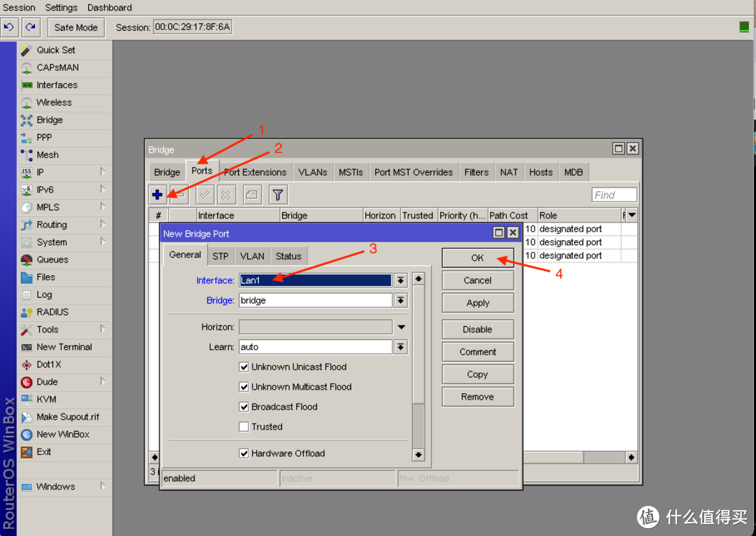Screen dimensions: 756x536
Task: Click the redo arrow icon
Action: tap(30, 27)
